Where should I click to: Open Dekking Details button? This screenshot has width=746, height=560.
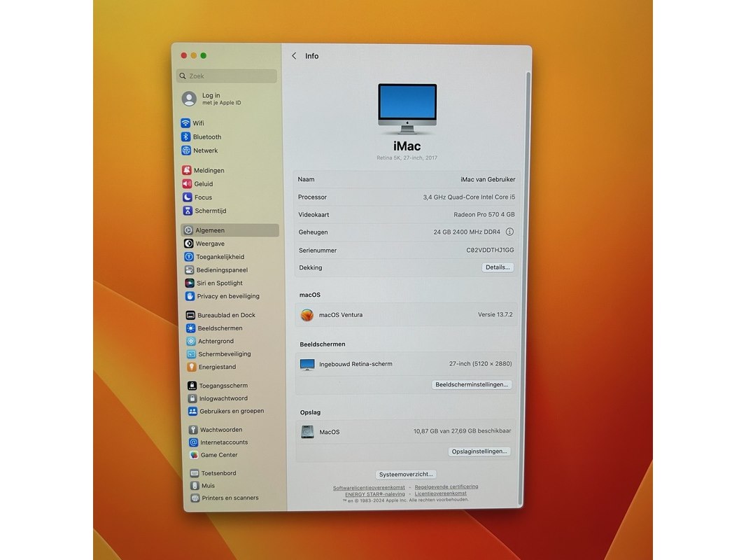[498, 267]
